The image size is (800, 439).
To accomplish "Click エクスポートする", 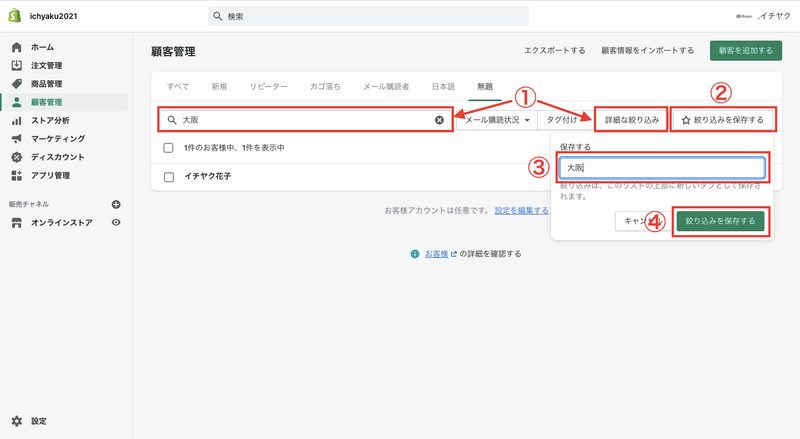I will coord(555,51).
